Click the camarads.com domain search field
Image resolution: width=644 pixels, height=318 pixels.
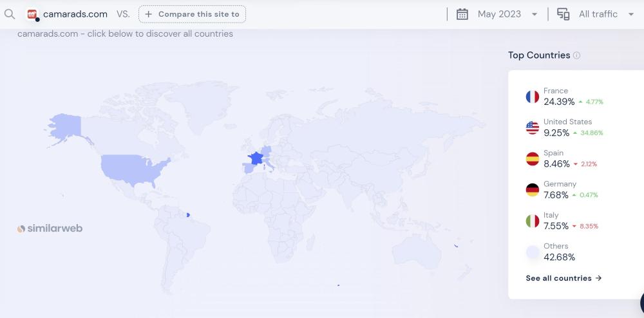coord(75,14)
